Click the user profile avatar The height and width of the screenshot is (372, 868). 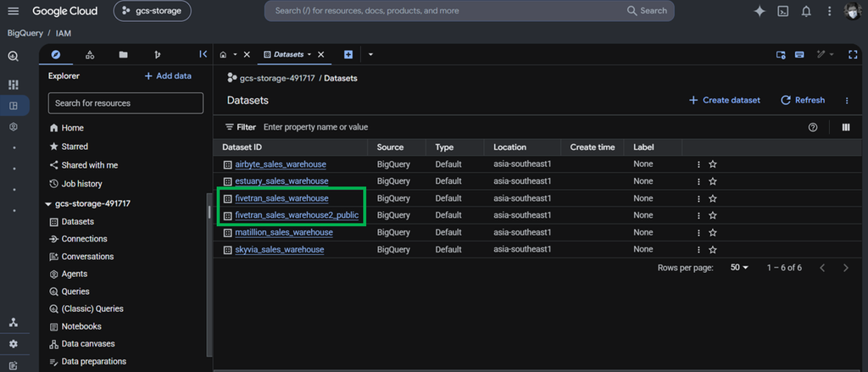[x=852, y=11]
